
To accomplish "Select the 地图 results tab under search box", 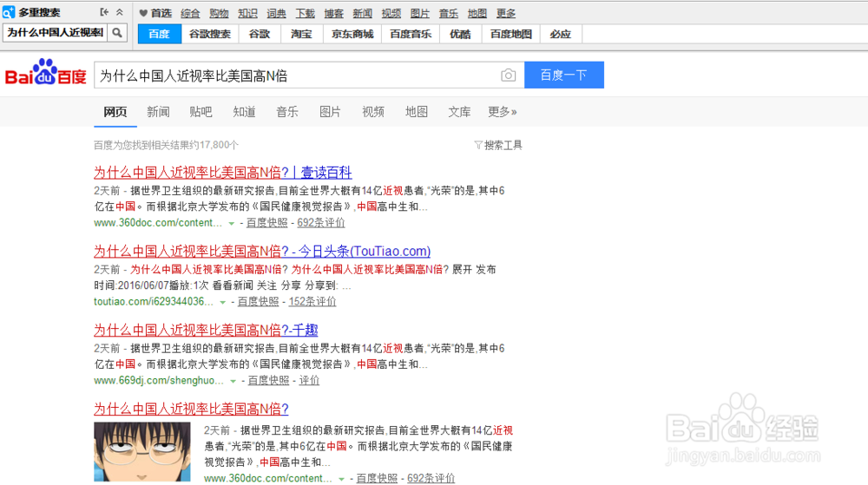I will pos(417,112).
